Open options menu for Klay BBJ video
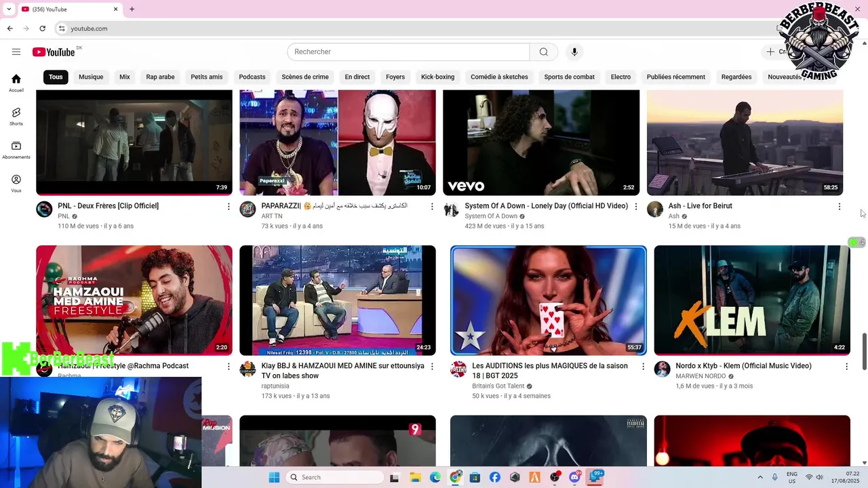The height and width of the screenshot is (488, 868). (432, 367)
